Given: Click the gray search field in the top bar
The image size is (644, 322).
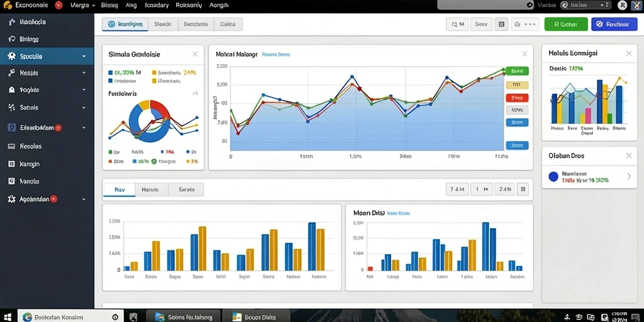Looking at the screenshot, I should pos(485,5).
